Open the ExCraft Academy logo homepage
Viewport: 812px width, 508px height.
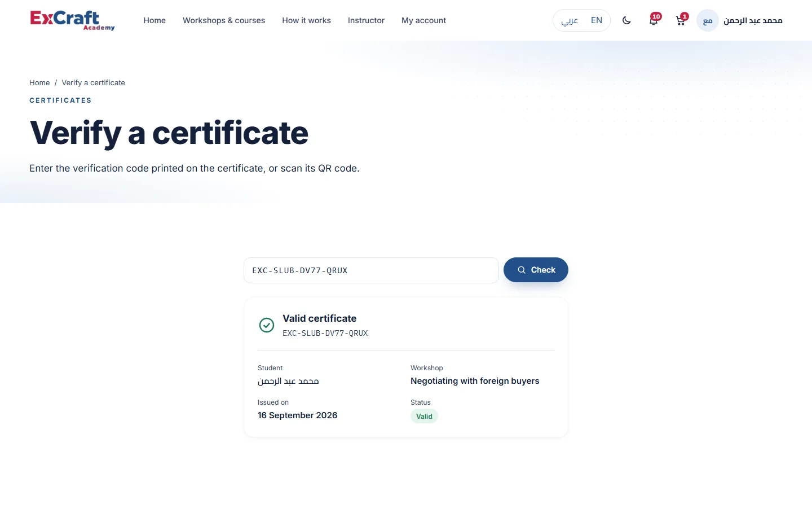(72, 20)
